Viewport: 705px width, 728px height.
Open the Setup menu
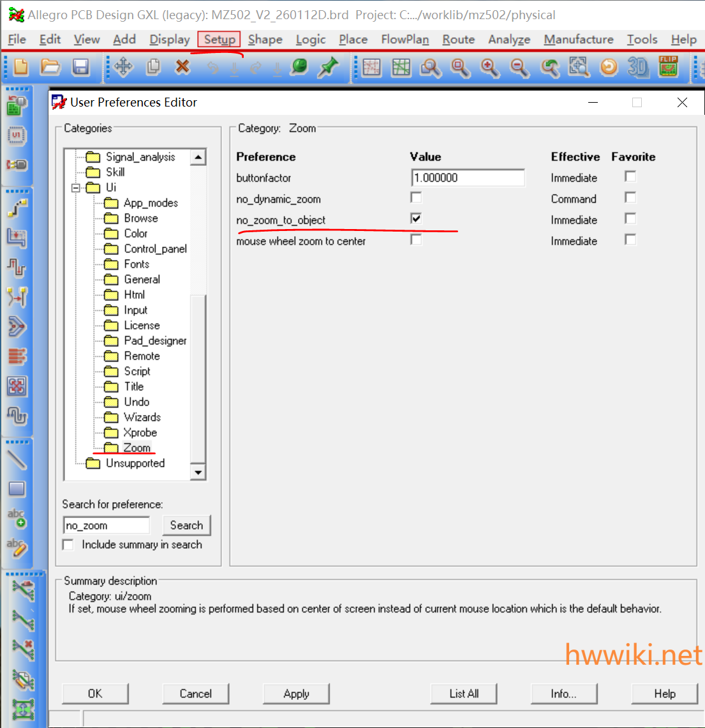point(219,40)
